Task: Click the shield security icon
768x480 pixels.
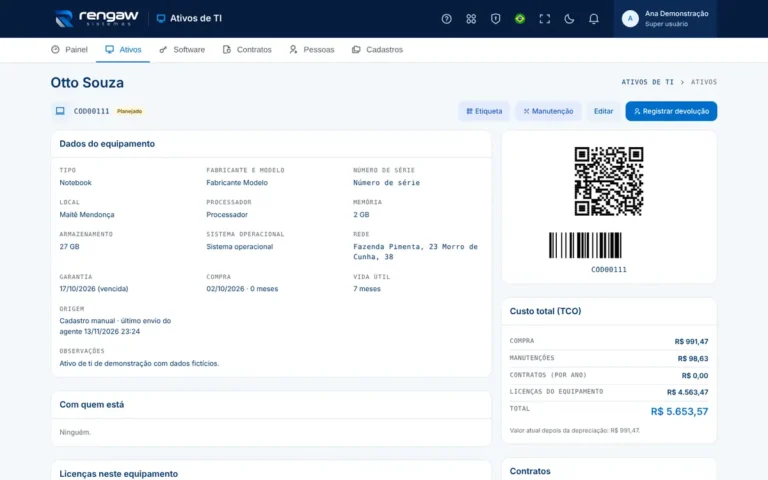Action: (495, 19)
